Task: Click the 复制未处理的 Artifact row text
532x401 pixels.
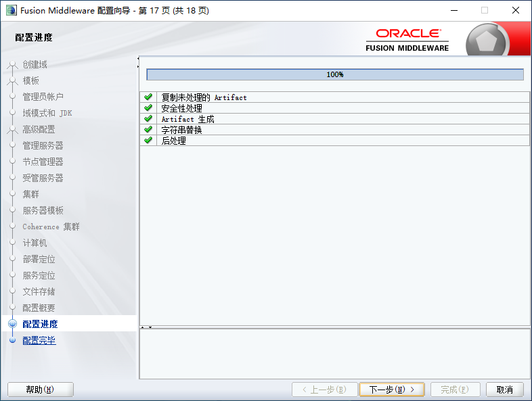Action: pos(204,97)
